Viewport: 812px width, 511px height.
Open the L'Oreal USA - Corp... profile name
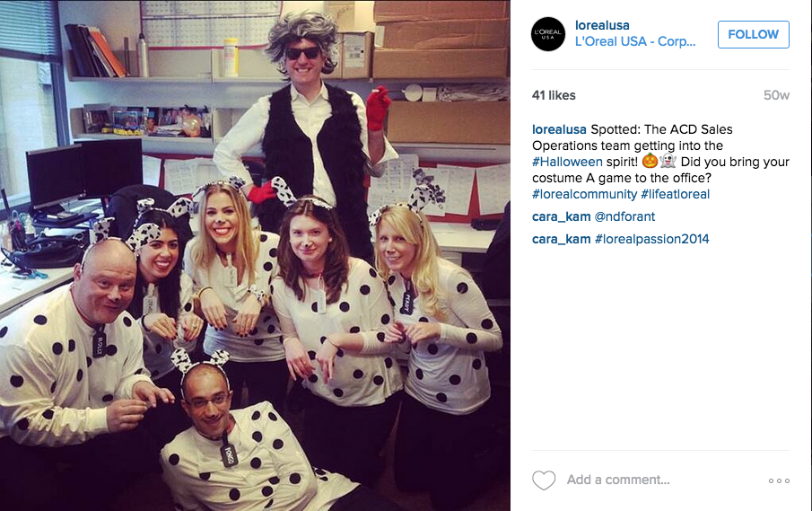tap(635, 41)
